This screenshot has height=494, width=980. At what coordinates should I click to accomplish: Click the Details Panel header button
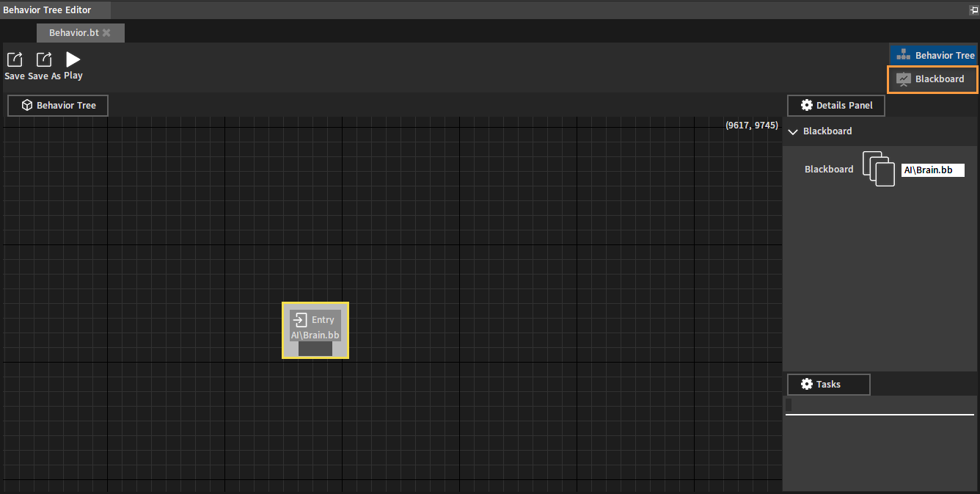835,106
